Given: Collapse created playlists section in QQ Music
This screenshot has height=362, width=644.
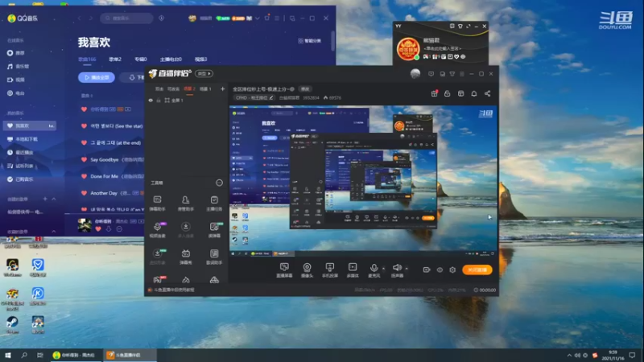Looking at the screenshot, I should [54, 199].
